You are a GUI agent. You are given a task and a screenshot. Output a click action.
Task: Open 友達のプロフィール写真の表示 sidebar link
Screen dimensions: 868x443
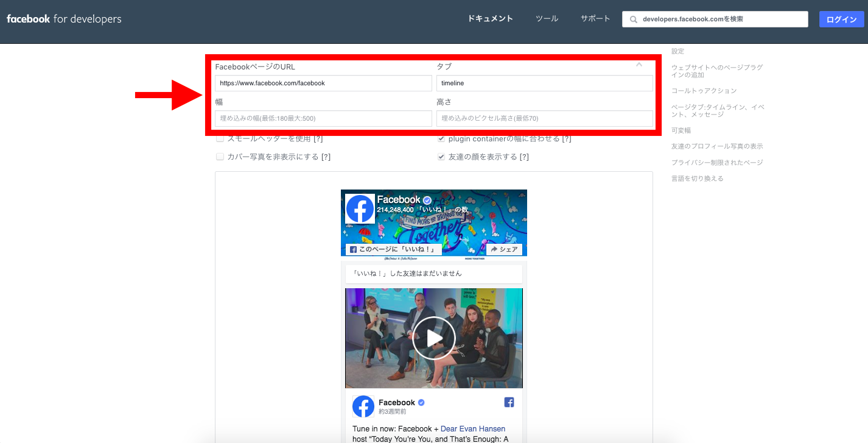[x=717, y=146]
